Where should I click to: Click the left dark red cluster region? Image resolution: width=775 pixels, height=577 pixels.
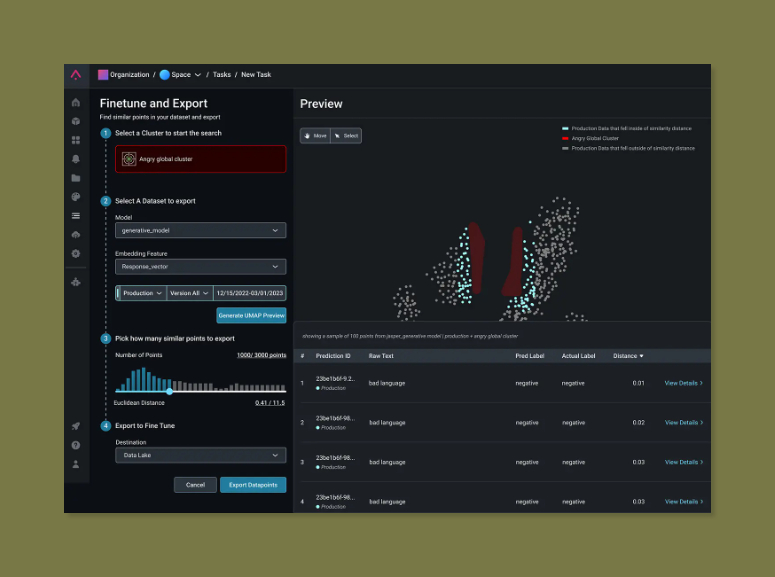(476, 257)
